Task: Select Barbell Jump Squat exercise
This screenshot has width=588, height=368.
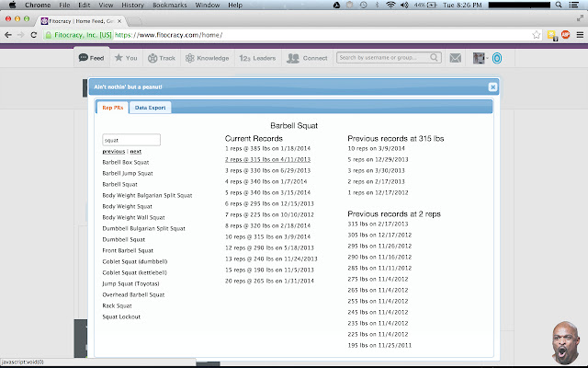Action: [x=128, y=173]
